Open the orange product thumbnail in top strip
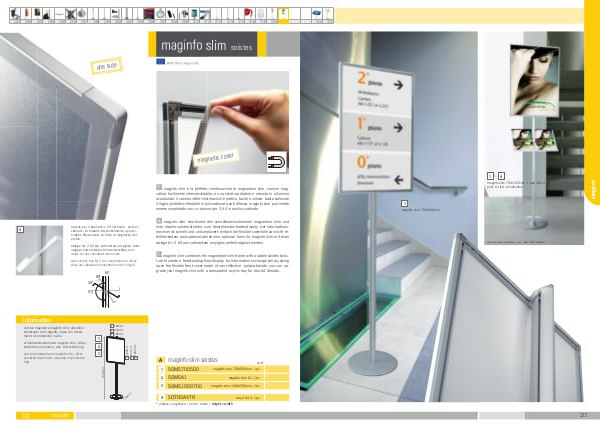 (26, 15)
